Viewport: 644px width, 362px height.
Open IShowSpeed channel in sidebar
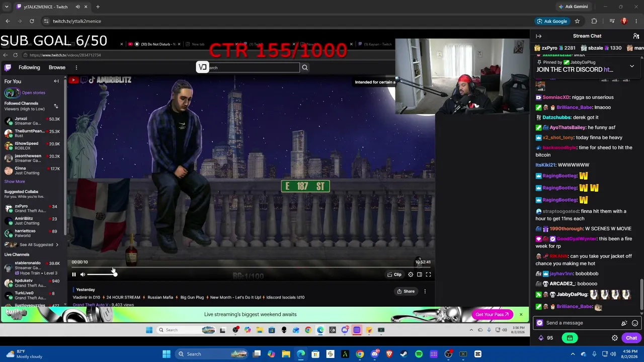tap(32, 146)
